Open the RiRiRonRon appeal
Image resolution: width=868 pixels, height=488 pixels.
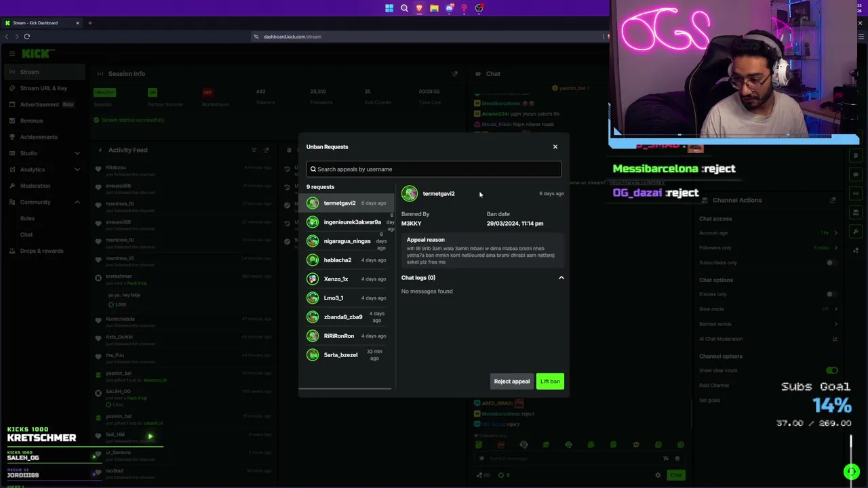[347, 336]
